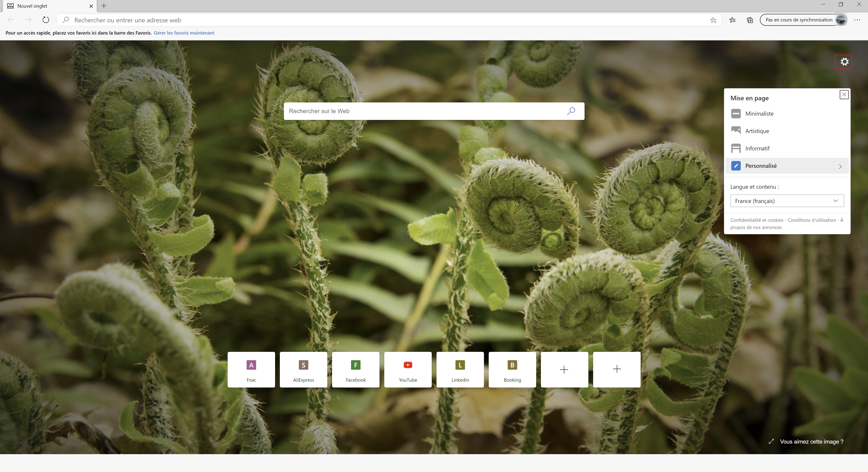Expand the Personnalisé layout settings
Image resolution: width=868 pixels, height=472 pixels.
click(840, 166)
